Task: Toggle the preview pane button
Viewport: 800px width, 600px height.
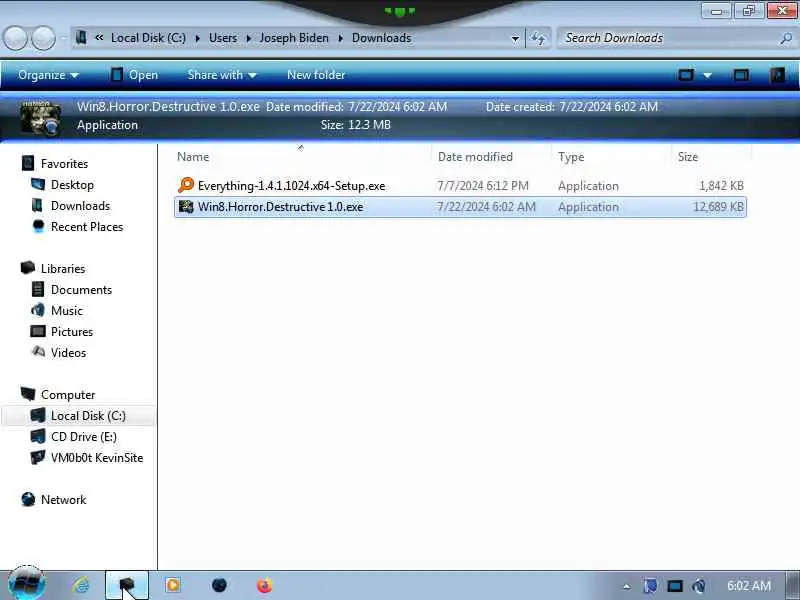Action: tap(741, 76)
